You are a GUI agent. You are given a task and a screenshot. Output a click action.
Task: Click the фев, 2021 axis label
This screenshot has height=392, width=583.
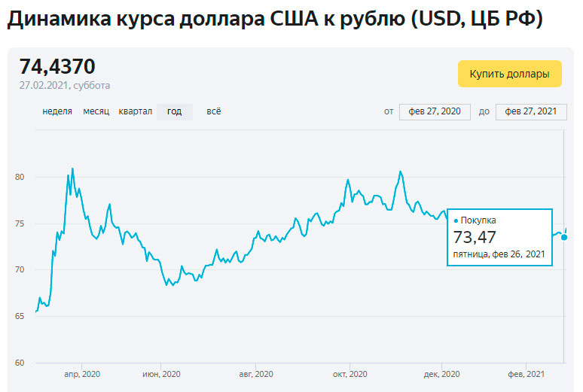[x=526, y=374]
